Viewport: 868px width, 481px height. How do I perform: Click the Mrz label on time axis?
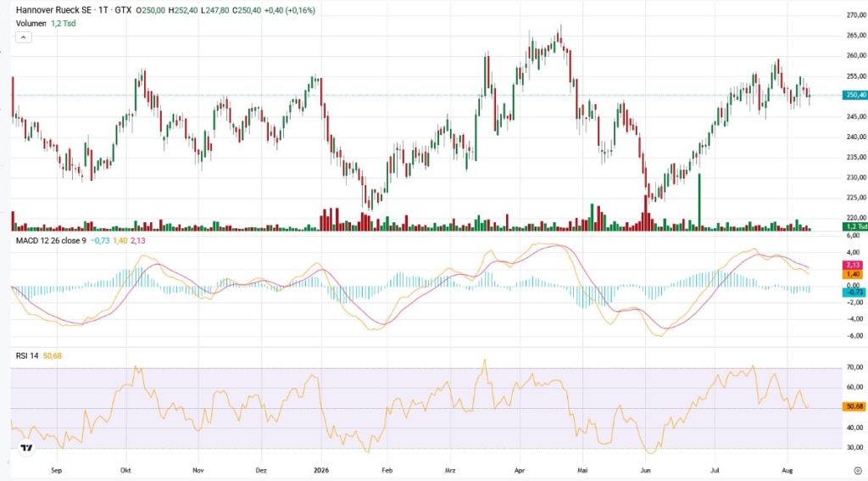[x=450, y=471]
